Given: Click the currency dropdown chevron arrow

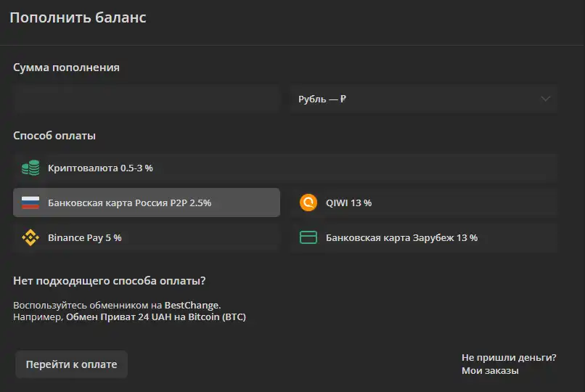Looking at the screenshot, I should click(546, 99).
